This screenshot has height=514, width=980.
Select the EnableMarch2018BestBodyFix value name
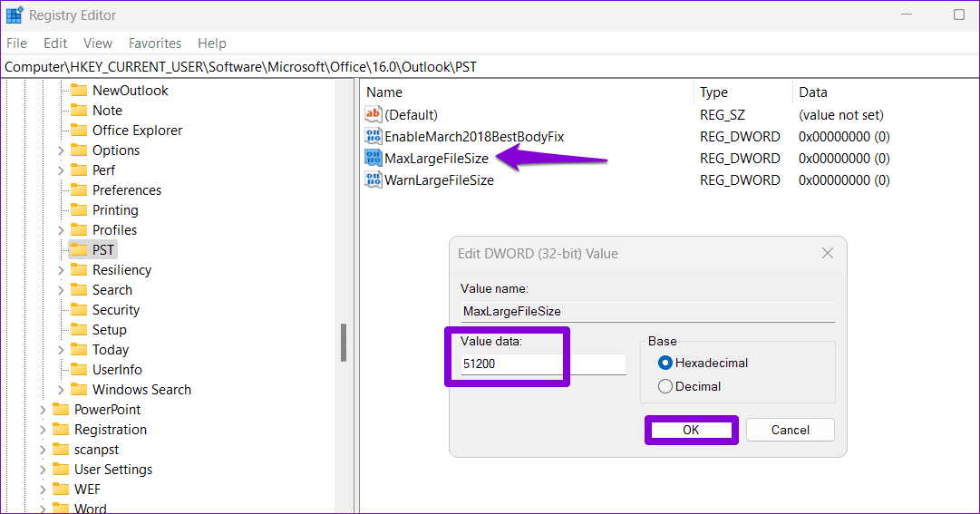(x=474, y=136)
